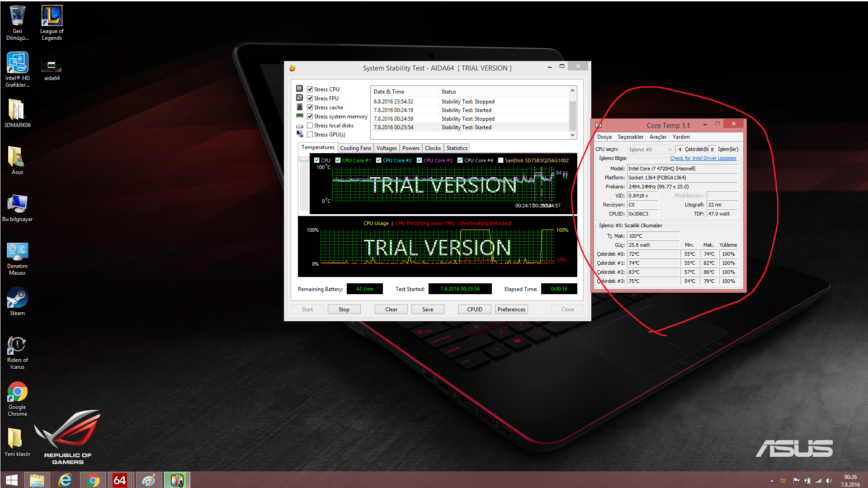This screenshot has width=868, height=488.
Task: Switch to the Cooling Fans tab
Action: (355, 148)
